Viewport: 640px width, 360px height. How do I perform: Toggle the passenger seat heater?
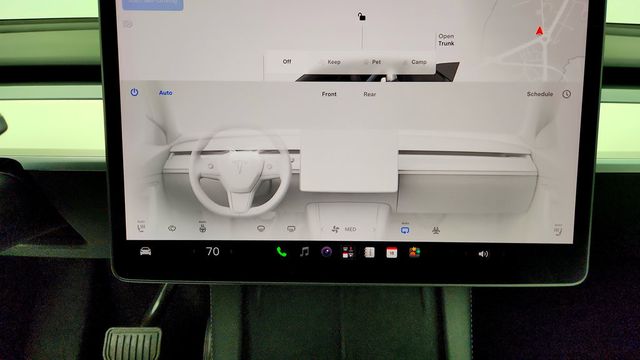558,230
